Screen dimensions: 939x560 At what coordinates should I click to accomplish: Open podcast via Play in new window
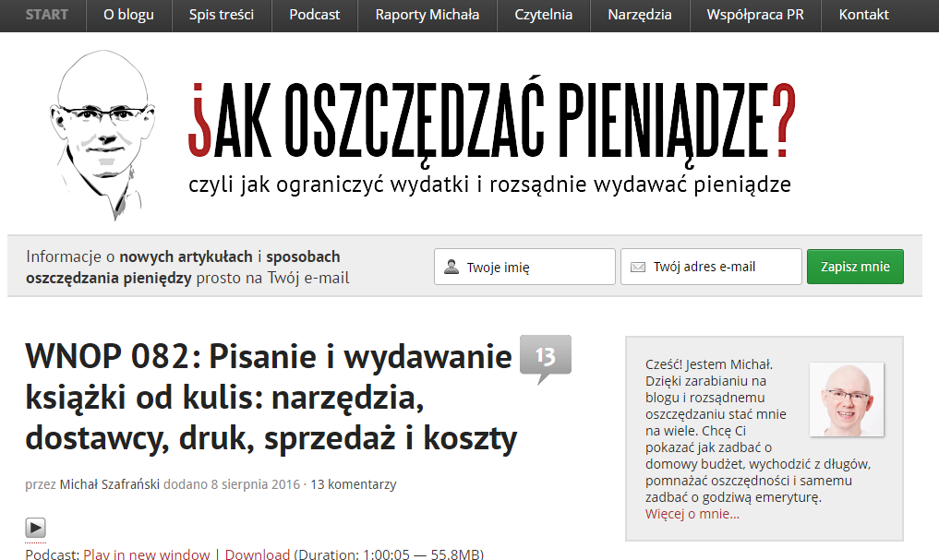(147, 554)
